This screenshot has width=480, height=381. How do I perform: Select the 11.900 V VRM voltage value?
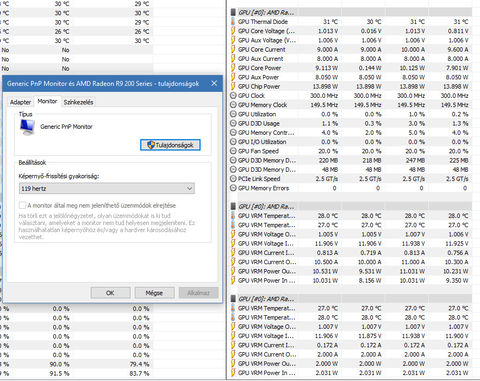(x=457, y=336)
